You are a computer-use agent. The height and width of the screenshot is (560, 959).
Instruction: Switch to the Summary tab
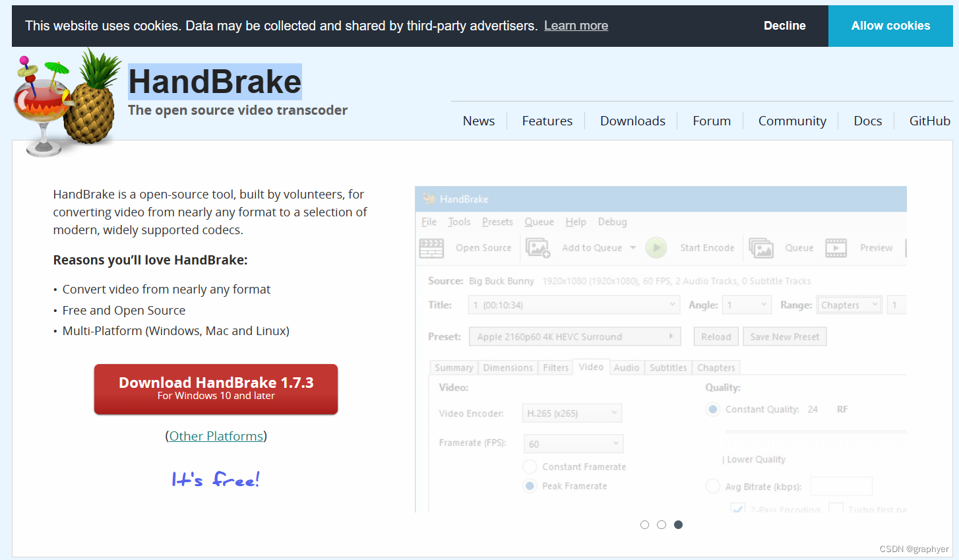tap(454, 367)
